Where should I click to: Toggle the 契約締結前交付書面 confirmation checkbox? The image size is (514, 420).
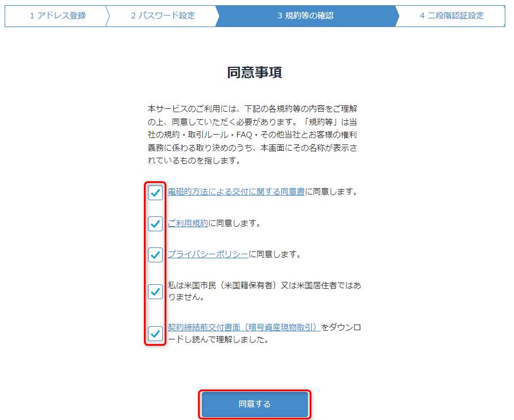coord(155,334)
